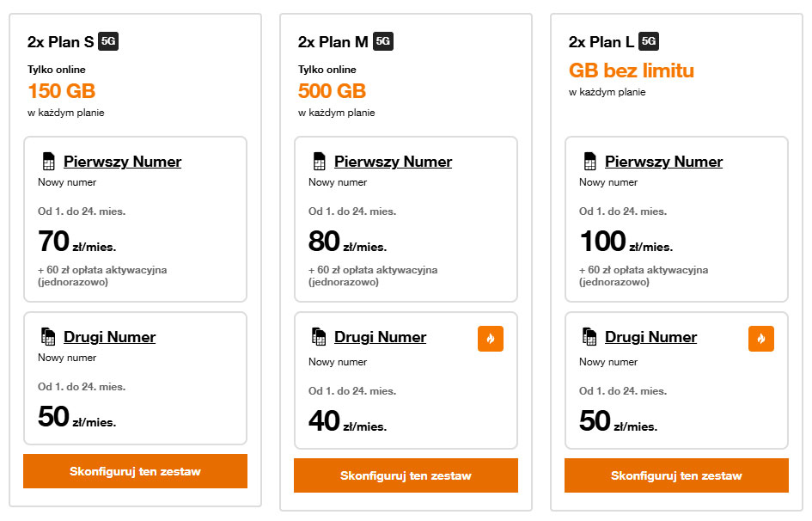Screen dimensions: 812x521
Task: Click the orange flame icon in Plan L
Action: [x=761, y=339]
